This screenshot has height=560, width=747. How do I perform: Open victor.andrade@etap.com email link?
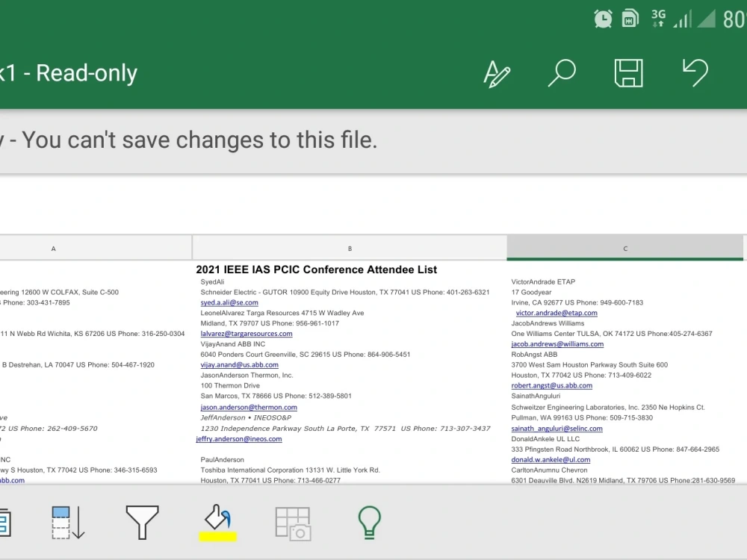(x=557, y=313)
